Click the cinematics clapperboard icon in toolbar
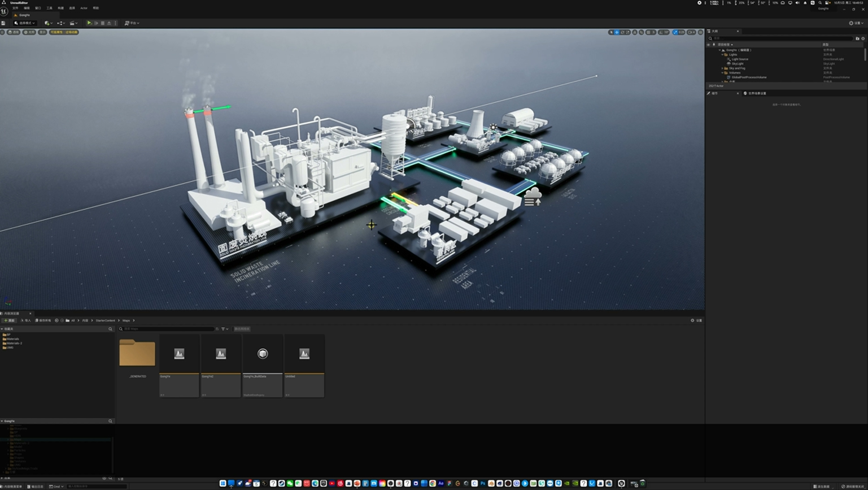 point(73,23)
